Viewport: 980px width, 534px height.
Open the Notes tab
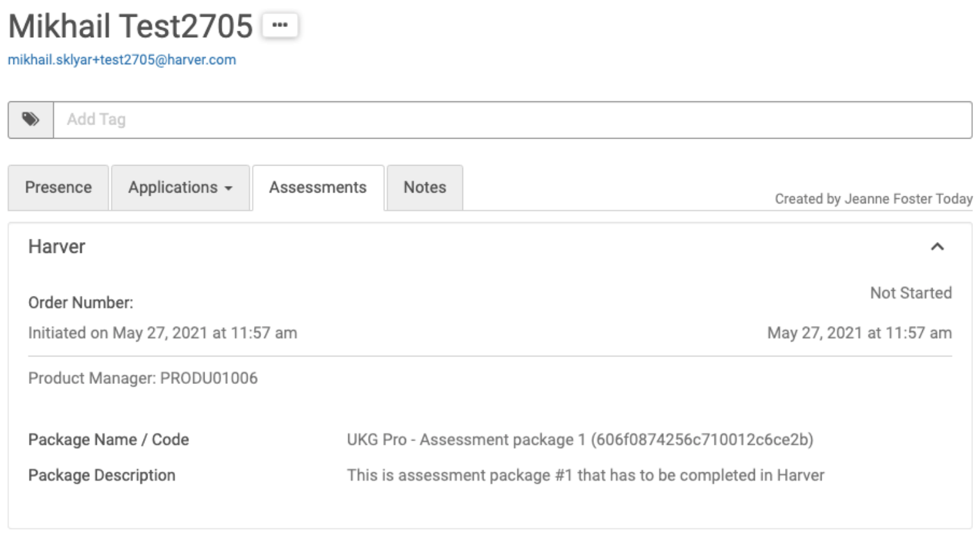425,187
